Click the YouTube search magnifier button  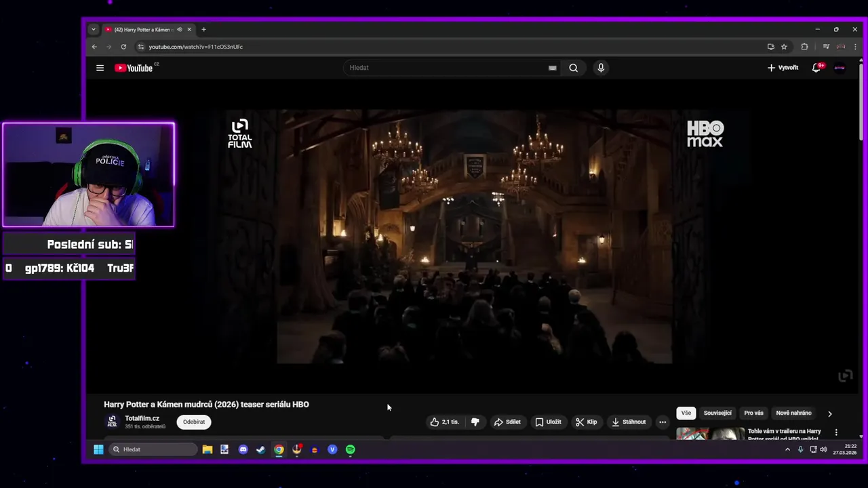[573, 68]
